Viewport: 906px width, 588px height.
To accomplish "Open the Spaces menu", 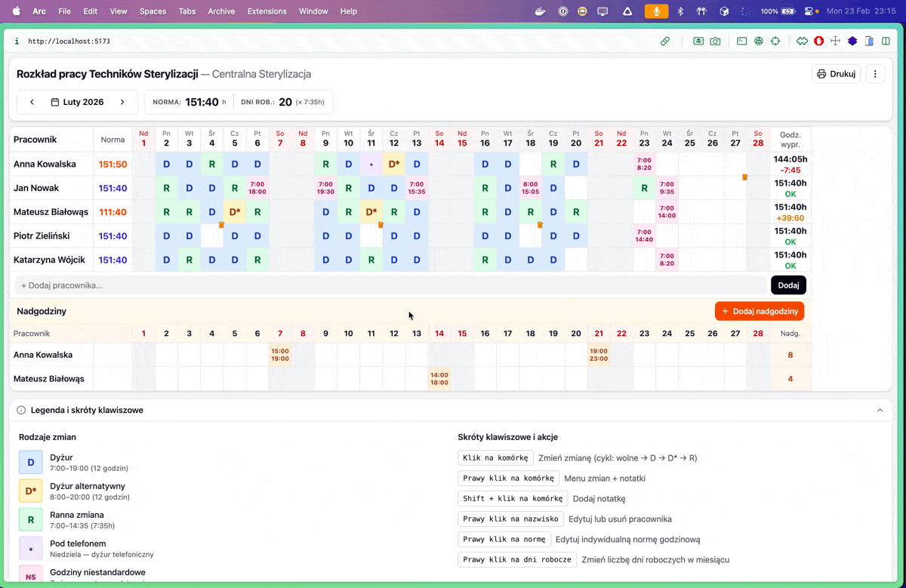I will pyautogui.click(x=153, y=11).
